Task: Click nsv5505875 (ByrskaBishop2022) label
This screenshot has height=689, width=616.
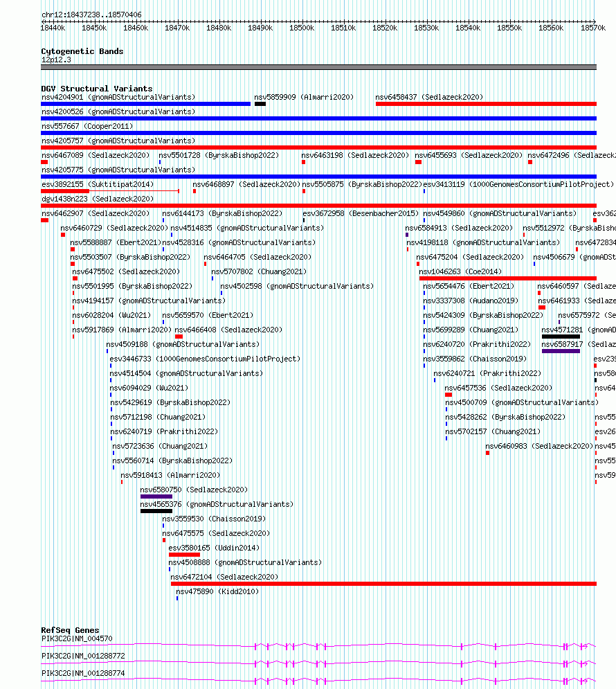Action: click(x=362, y=184)
